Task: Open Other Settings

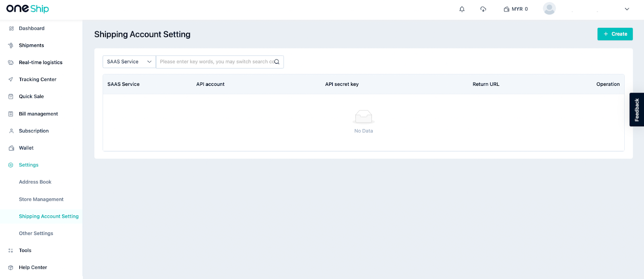Action: click(36, 233)
